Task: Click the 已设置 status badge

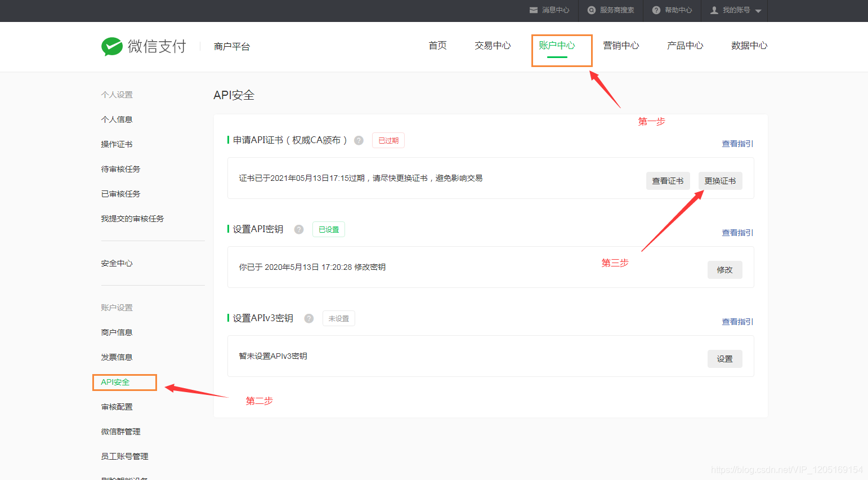Action: click(x=329, y=229)
